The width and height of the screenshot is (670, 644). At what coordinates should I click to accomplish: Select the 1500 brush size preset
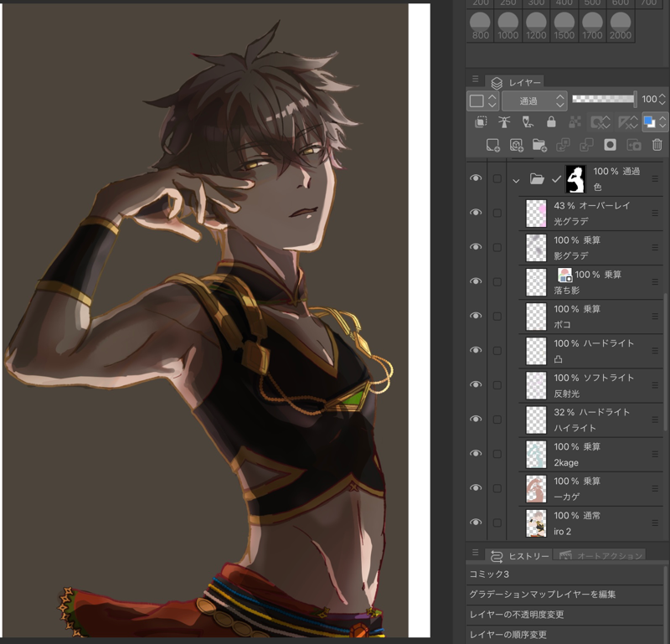[x=564, y=27]
